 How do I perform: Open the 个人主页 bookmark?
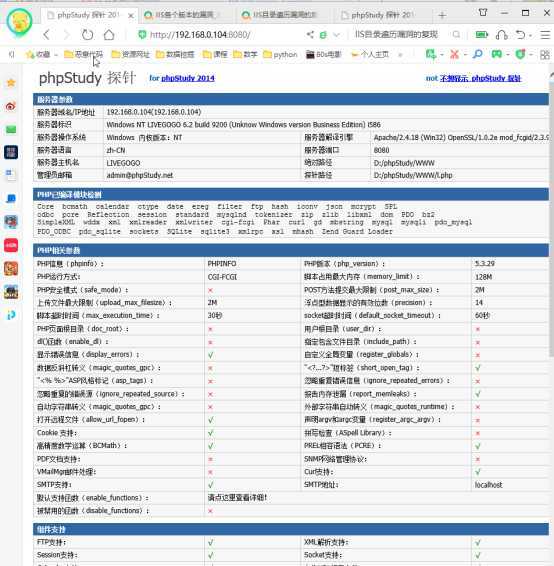pyautogui.click(x=370, y=55)
